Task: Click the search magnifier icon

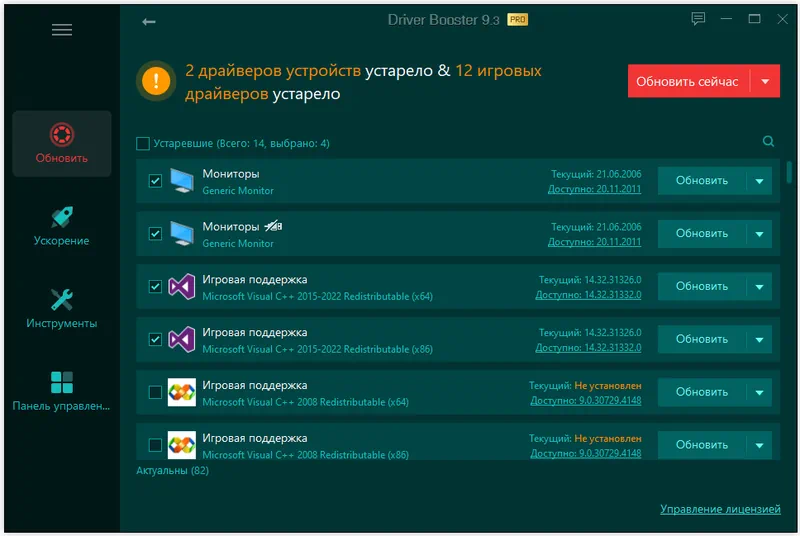Action: pyautogui.click(x=768, y=141)
